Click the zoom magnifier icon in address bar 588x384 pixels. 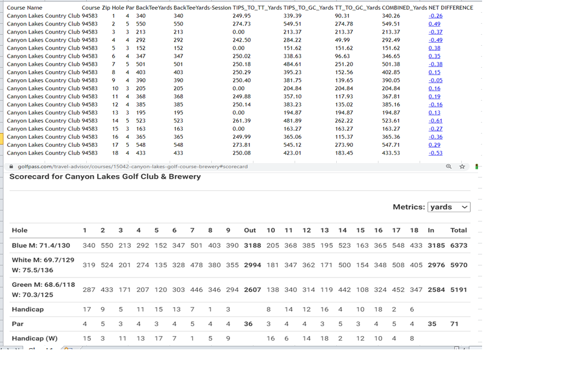point(449,167)
